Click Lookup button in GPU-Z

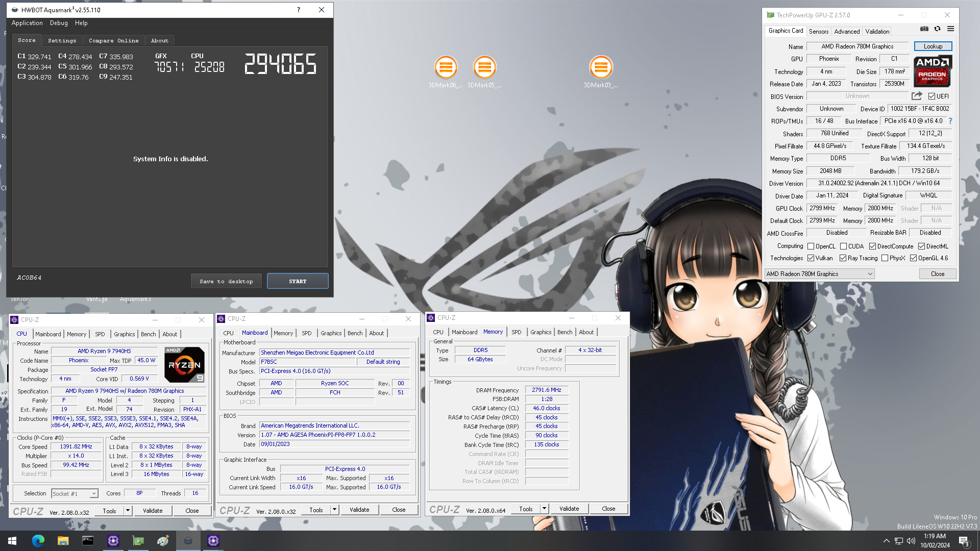point(933,46)
